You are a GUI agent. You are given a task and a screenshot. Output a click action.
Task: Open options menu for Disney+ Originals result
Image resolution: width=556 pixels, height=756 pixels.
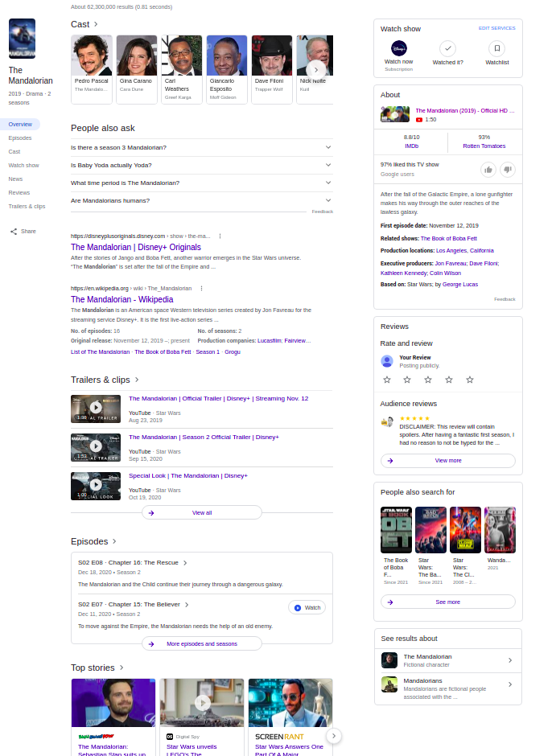[220, 236]
